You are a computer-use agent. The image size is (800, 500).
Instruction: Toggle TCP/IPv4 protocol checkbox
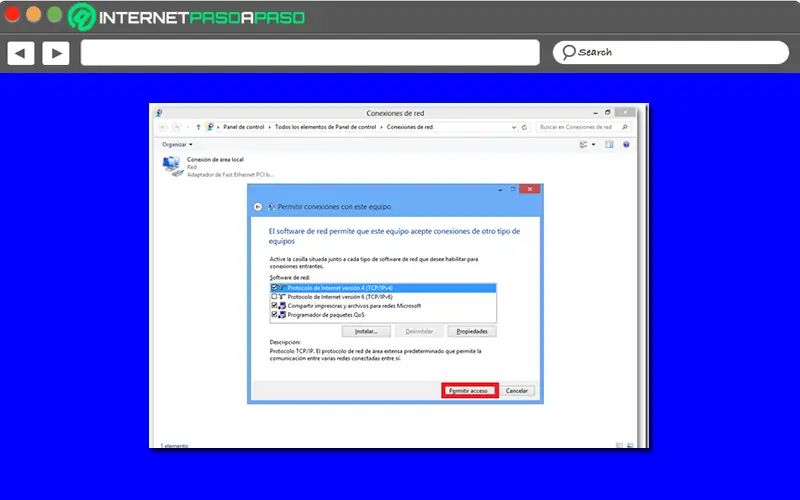(x=274, y=288)
